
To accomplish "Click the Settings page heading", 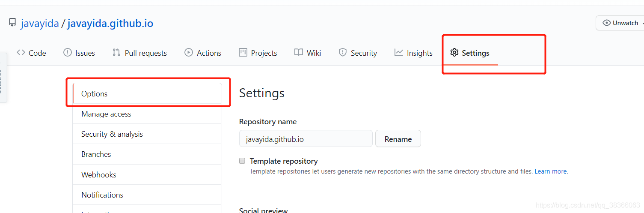I will [262, 93].
